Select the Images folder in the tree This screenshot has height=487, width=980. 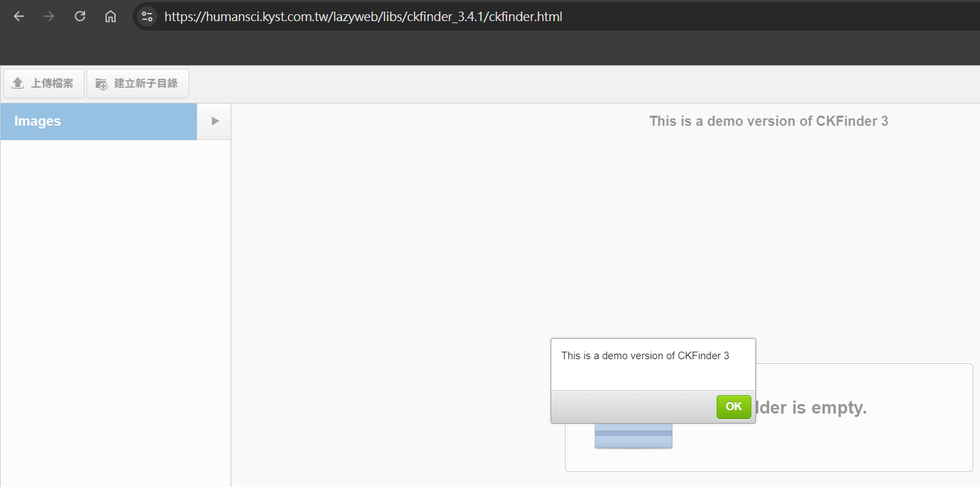coord(99,121)
